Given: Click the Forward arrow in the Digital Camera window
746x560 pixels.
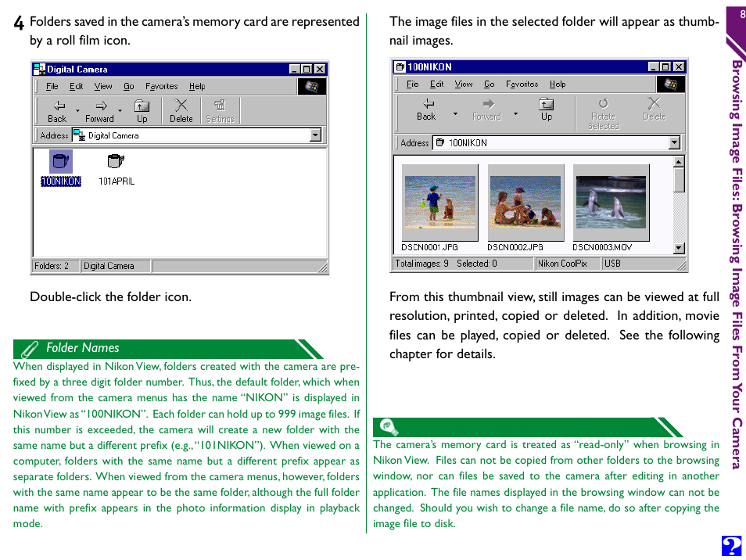Looking at the screenshot, I should click(100, 110).
